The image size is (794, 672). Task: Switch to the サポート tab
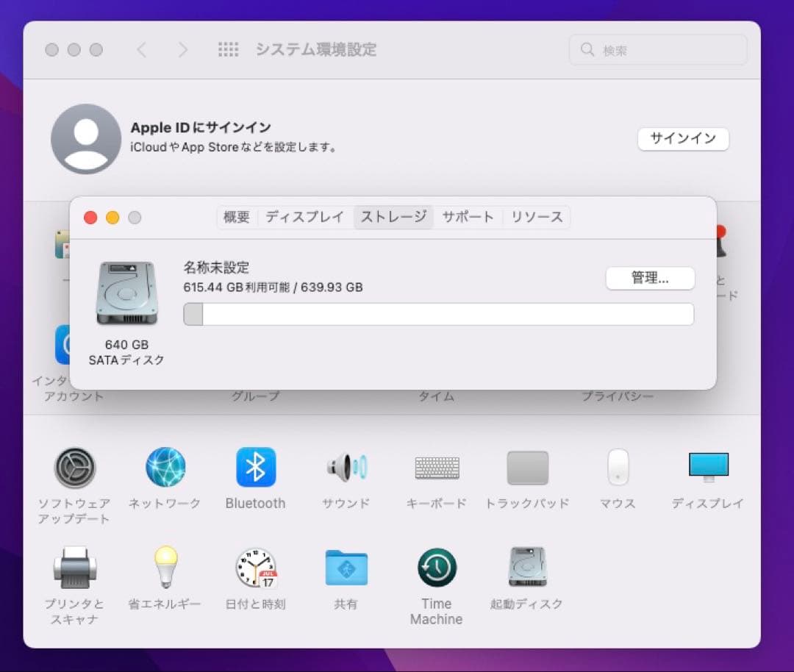(x=468, y=217)
